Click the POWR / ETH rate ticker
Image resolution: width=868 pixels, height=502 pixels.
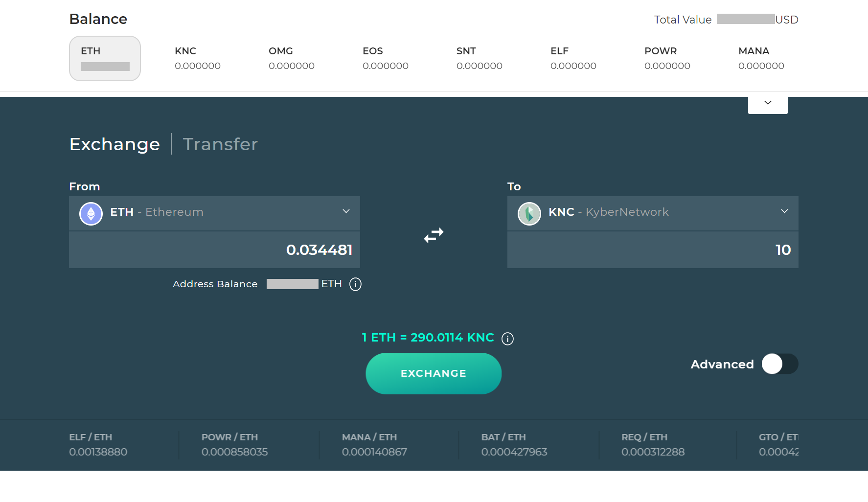[235, 444]
